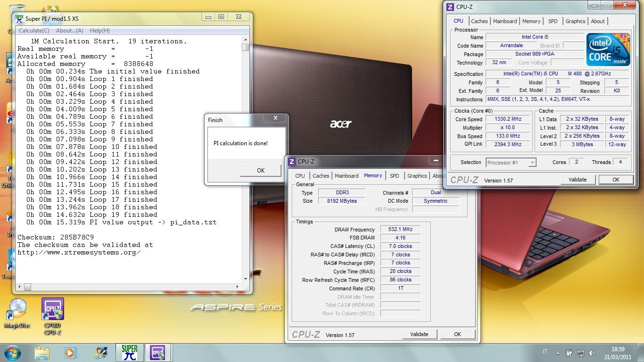The width and height of the screenshot is (644, 362).
Task: Open the Calculate(C) menu in Super PI
Action: [x=34, y=31]
